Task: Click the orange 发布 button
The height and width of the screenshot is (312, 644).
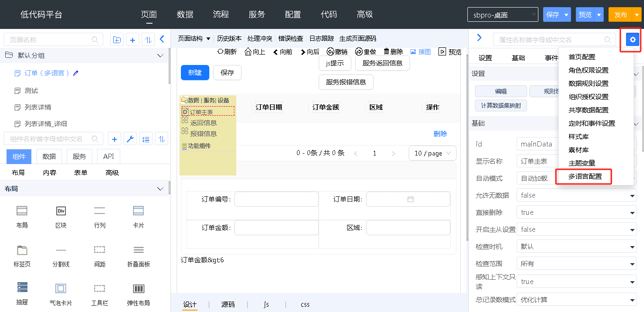Action: (x=620, y=15)
